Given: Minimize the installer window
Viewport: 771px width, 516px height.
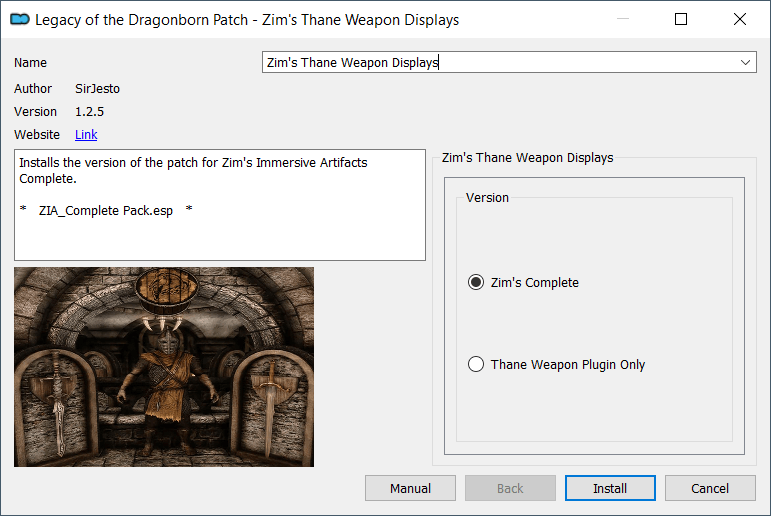Looking at the screenshot, I should [x=623, y=19].
